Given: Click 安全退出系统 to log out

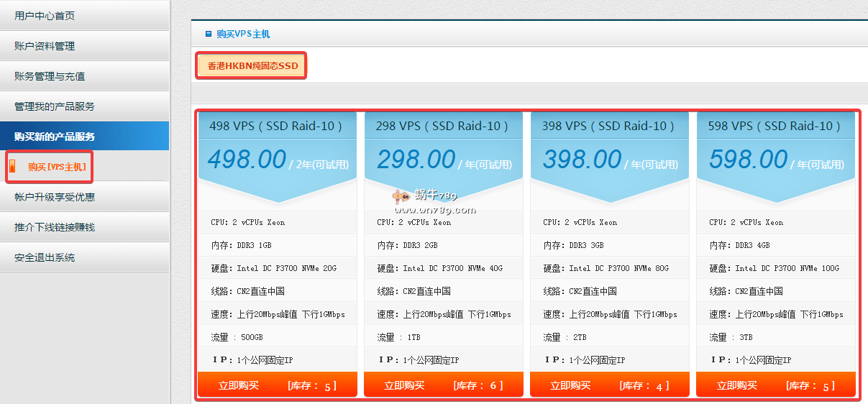Looking at the screenshot, I should tap(45, 257).
